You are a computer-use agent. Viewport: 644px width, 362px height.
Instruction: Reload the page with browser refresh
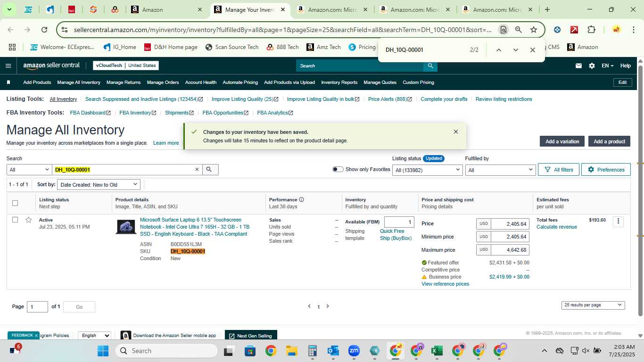(44, 30)
